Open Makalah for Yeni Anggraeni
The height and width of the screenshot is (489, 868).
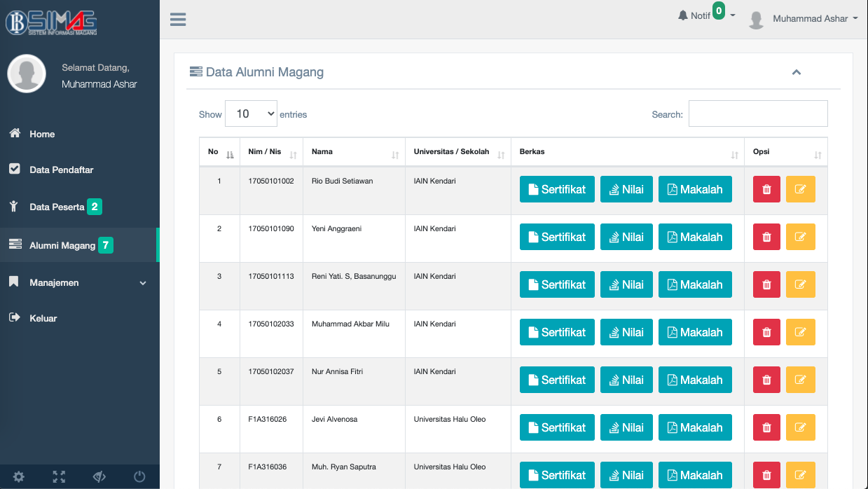695,237
